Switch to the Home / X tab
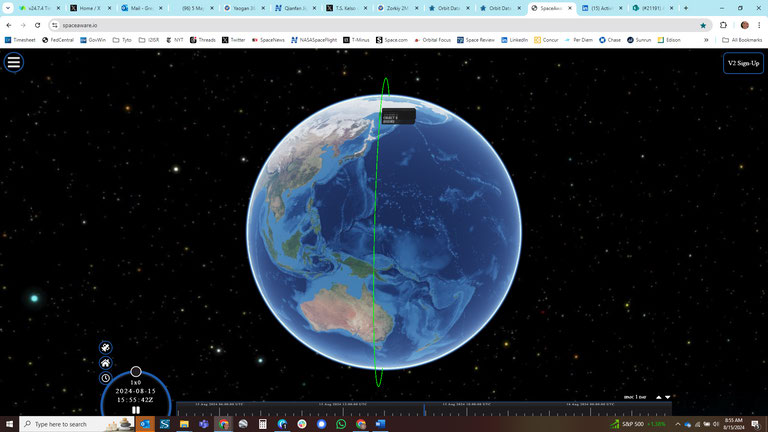This screenshot has height=432, width=768. click(x=89, y=8)
